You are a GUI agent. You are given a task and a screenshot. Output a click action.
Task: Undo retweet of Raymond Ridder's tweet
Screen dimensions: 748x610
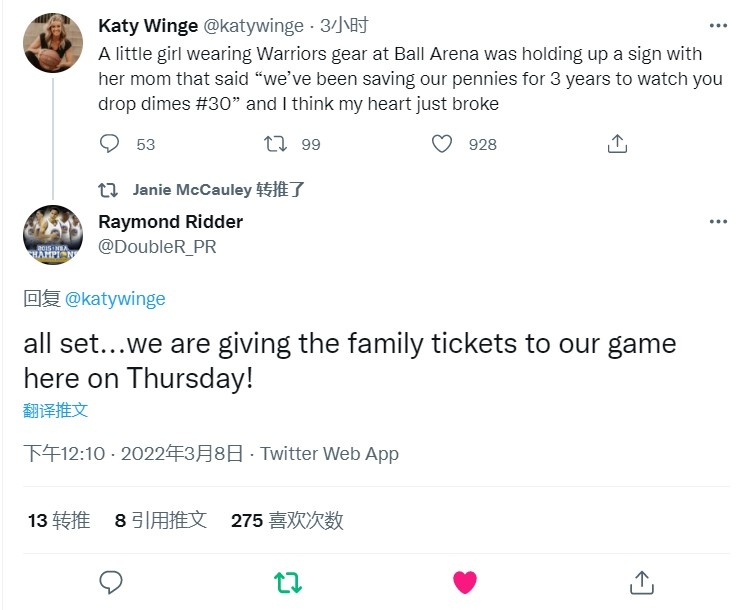[288, 581]
